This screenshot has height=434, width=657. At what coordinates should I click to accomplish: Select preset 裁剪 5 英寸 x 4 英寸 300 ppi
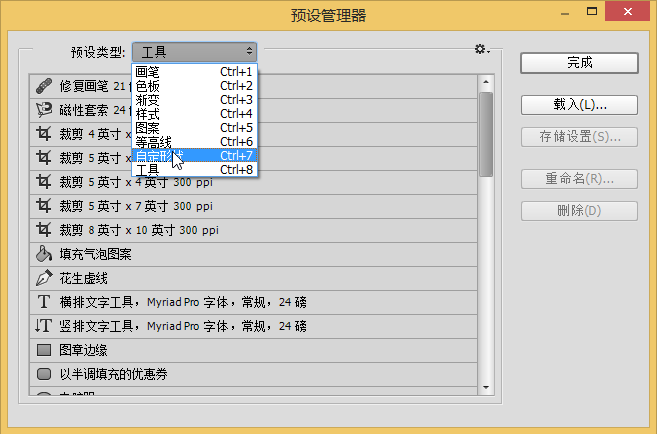coord(253,182)
